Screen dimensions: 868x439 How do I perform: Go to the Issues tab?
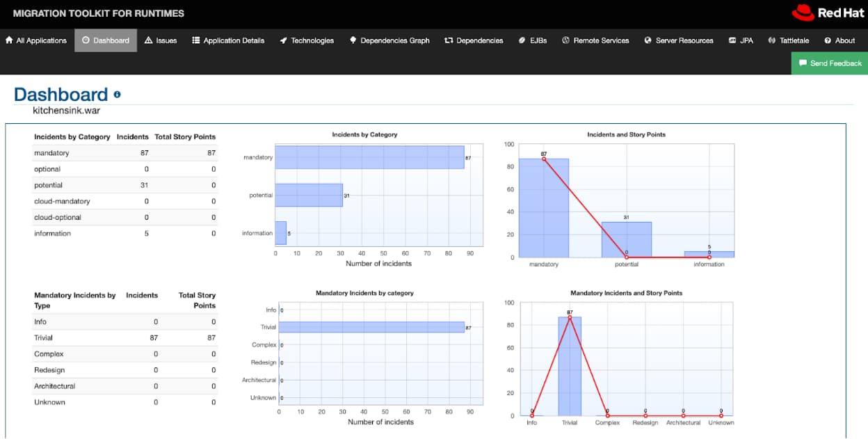click(x=161, y=40)
